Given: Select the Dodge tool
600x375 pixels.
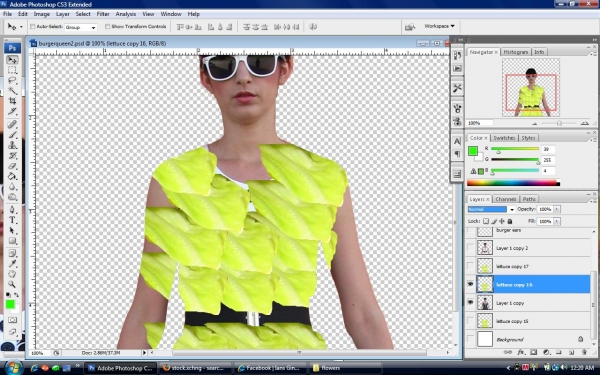Looking at the screenshot, I should (x=12, y=197).
